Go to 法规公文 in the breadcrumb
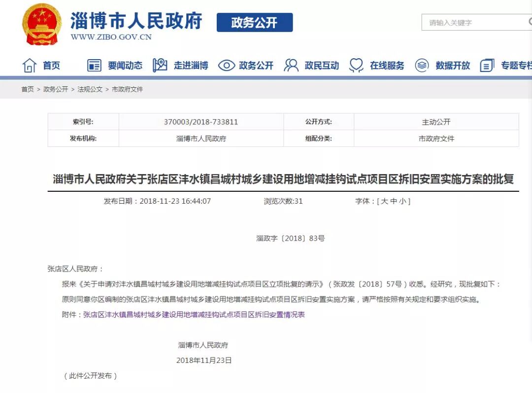 pyautogui.click(x=90, y=89)
